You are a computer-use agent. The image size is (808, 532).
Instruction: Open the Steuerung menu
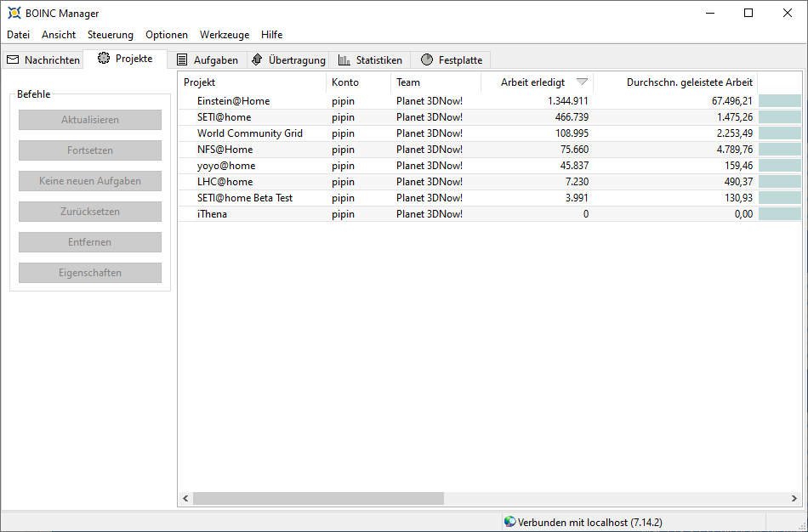tap(111, 35)
